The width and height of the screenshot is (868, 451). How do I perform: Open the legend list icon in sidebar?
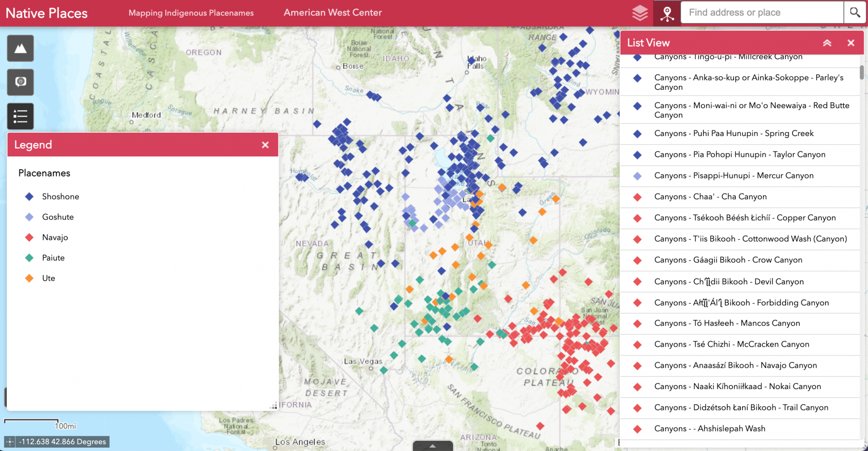[x=20, y=116]
